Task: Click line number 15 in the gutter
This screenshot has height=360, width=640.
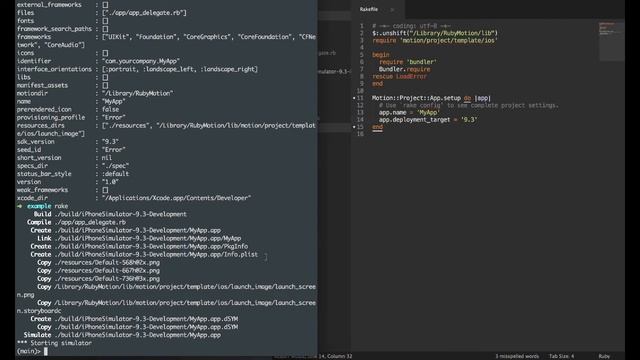Action: (x=360, y=127)
